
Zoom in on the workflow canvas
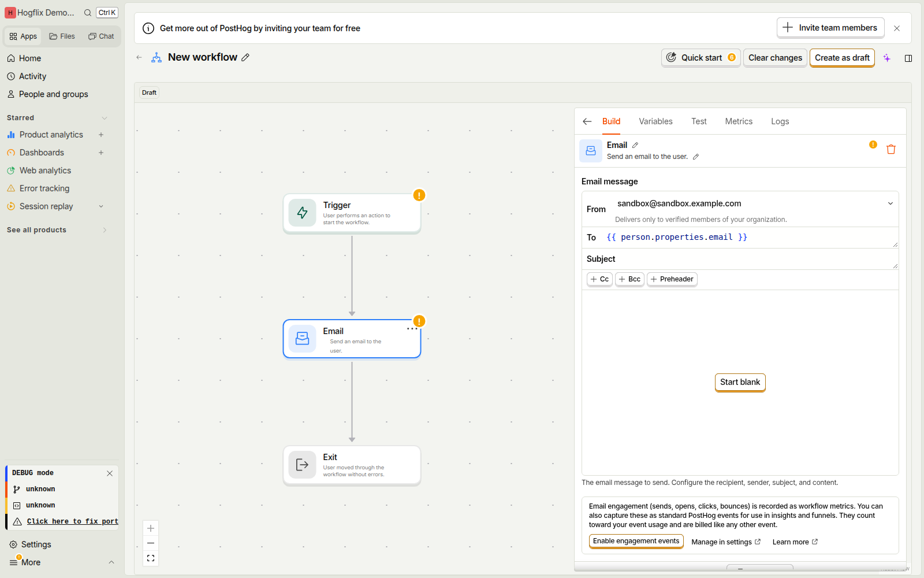click(x=151, y=528)
